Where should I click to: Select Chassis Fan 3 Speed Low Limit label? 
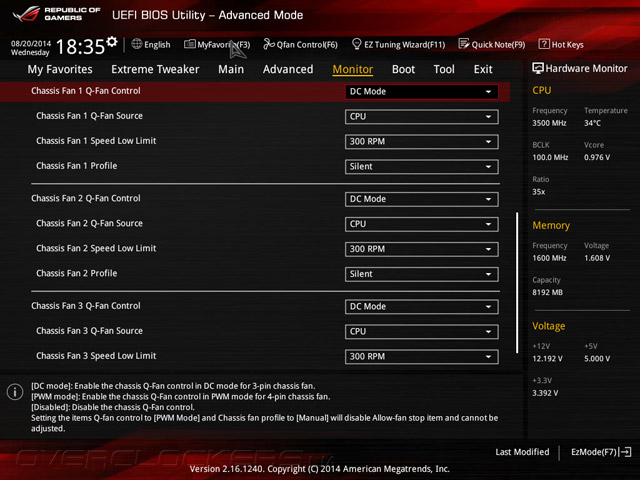pos(96,356)
